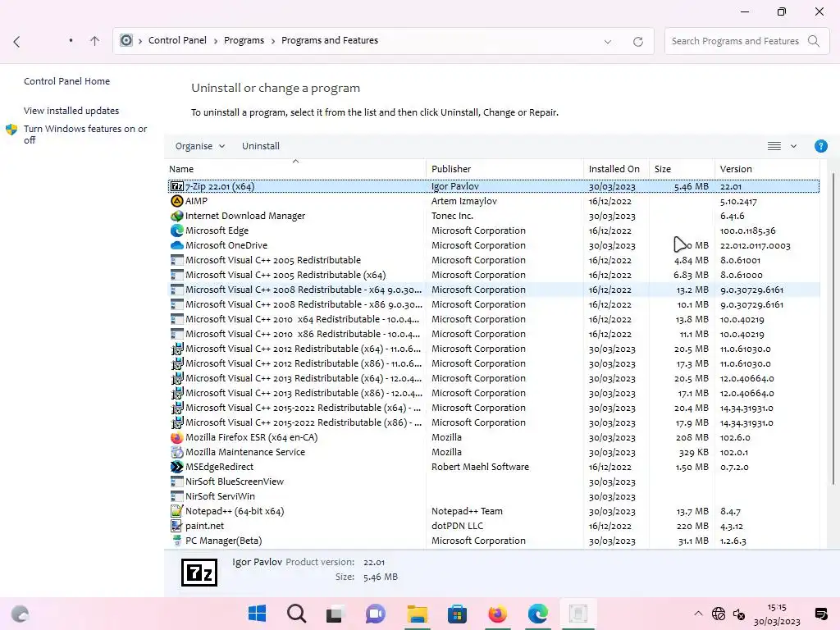The width and height of the screenshot is (840, 630).
Task: Open Microsoft Store from the taskbar
Action: 457,614
